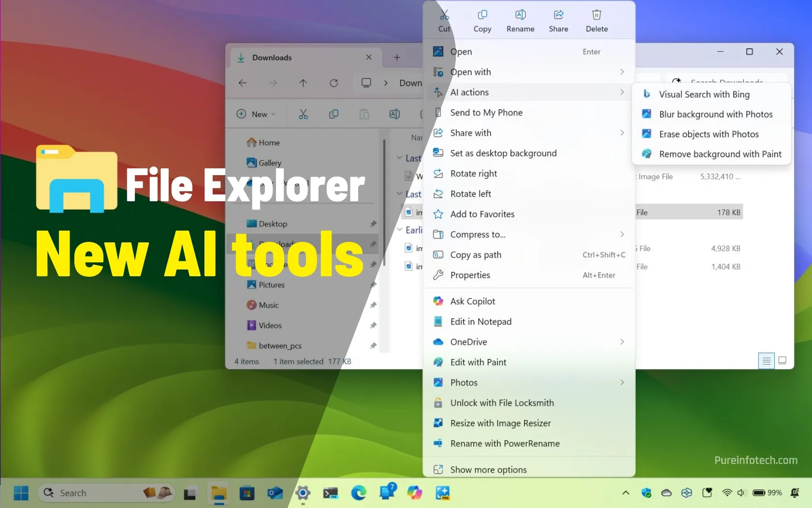The height and width of the screenshot is (508, 812).
Task: Choose Send to My Phone
Action: (529, 113)
